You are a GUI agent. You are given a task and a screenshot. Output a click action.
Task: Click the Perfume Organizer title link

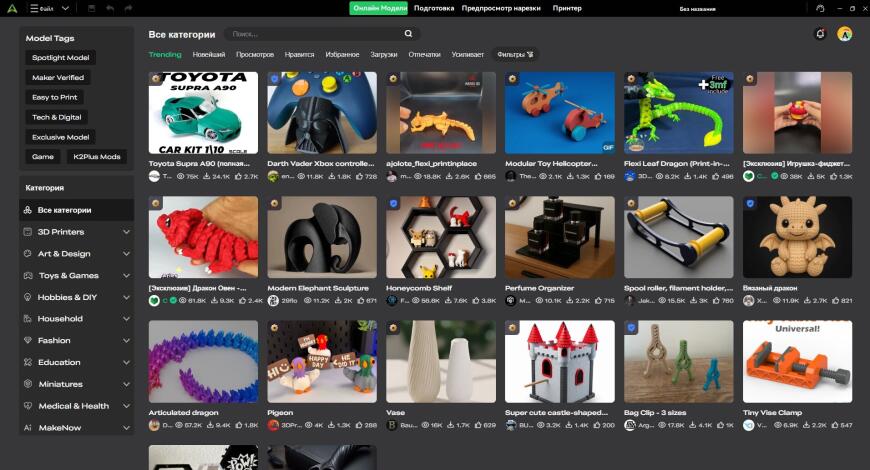click(x=539, y=288)
